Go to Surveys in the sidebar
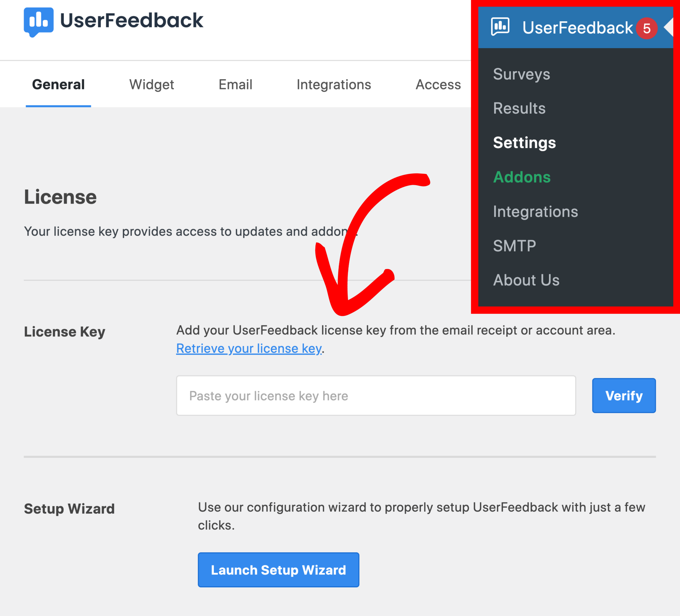The height and width of the screenshot is (616, 680). [521, 74]
